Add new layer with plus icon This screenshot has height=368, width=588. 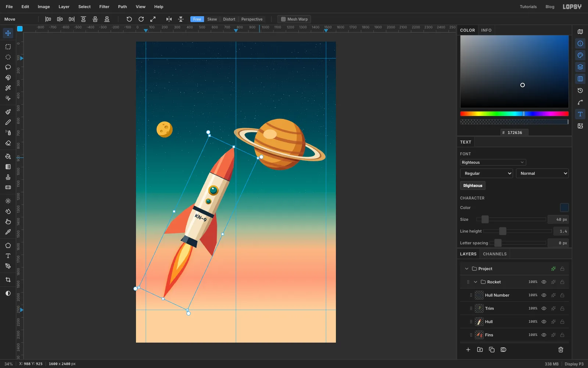(468, 350)
